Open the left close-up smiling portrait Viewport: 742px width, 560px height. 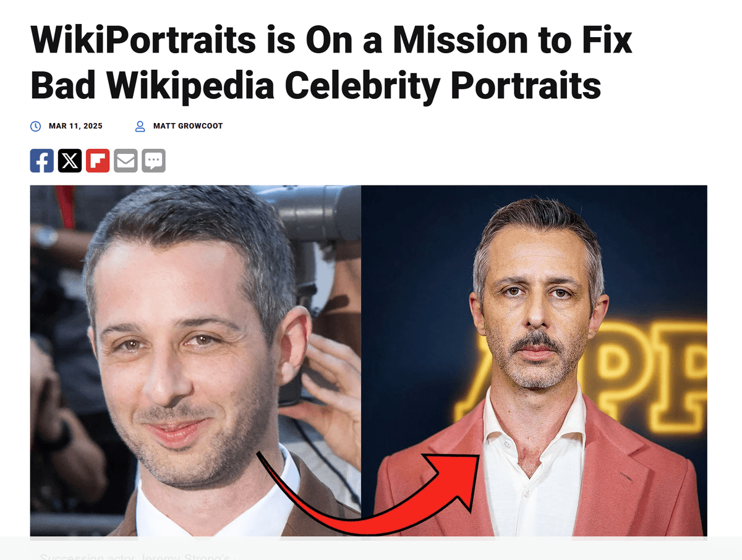click(195, 360)
